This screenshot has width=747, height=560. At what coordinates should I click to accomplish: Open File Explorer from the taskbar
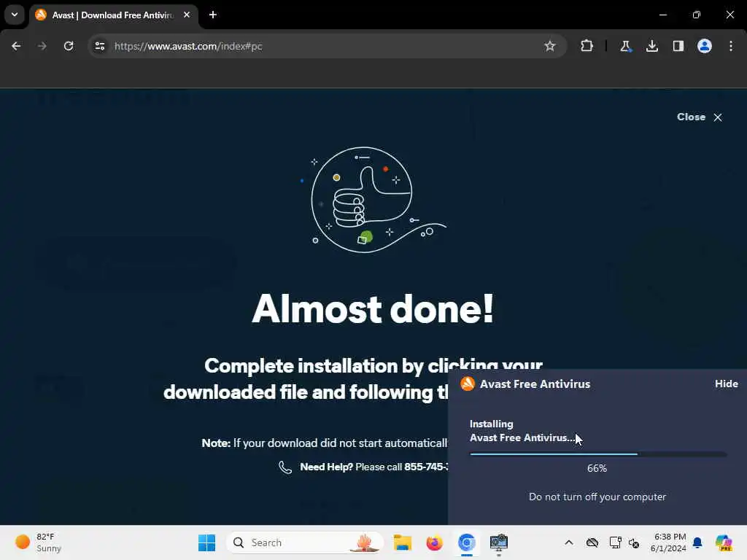[403, 542]
